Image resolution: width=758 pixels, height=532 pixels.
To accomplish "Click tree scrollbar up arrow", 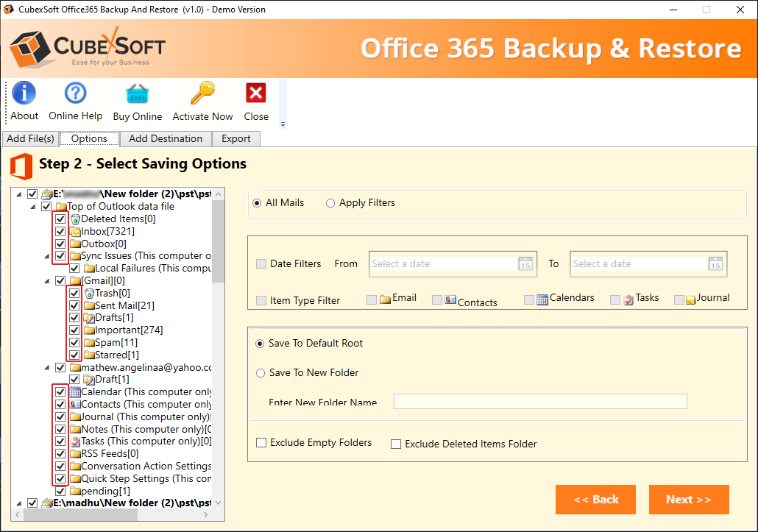I will pyautogui.click(x=219, y=194).
